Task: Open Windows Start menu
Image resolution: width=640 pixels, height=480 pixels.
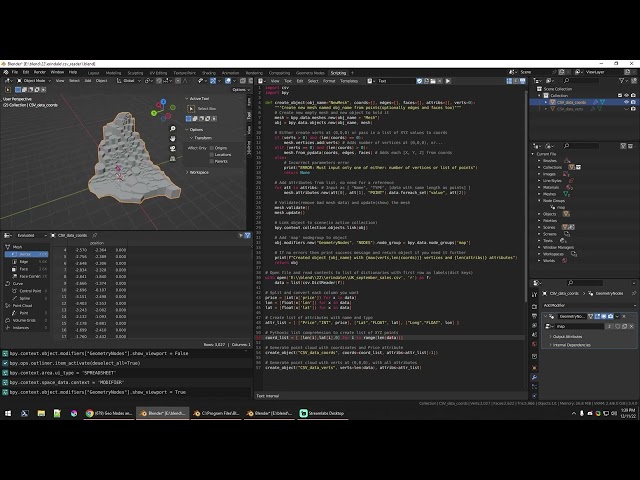Action: click(8, 413)
